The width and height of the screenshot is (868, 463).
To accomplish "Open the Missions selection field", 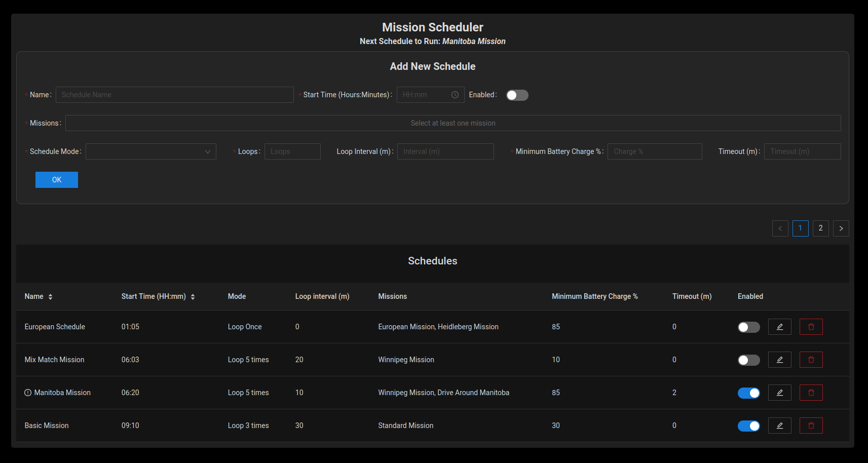I will coord(452,123).
